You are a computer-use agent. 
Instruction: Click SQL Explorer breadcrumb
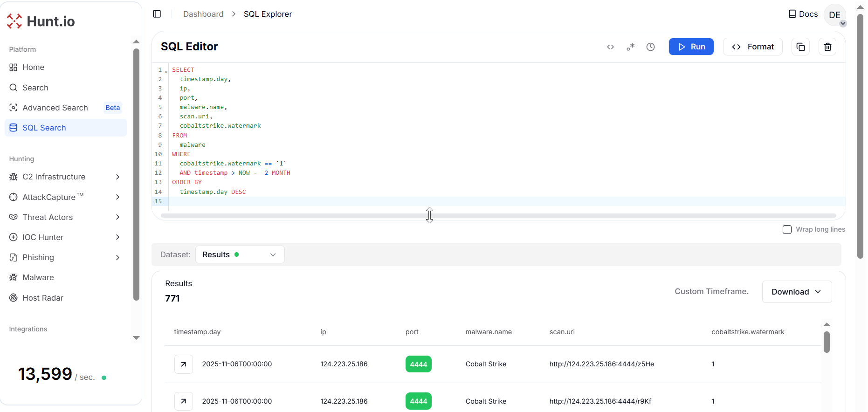coord(268,14)
